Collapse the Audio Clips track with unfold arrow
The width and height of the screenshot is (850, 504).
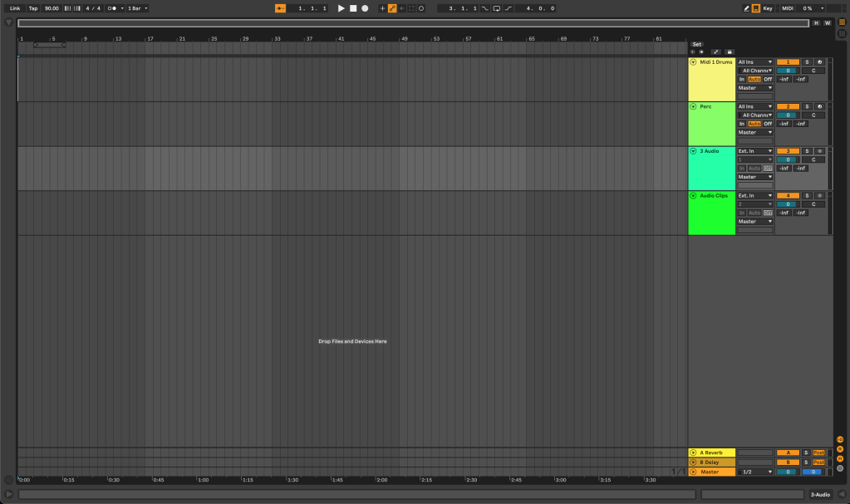pyautogui.click(x=693, y=196)
